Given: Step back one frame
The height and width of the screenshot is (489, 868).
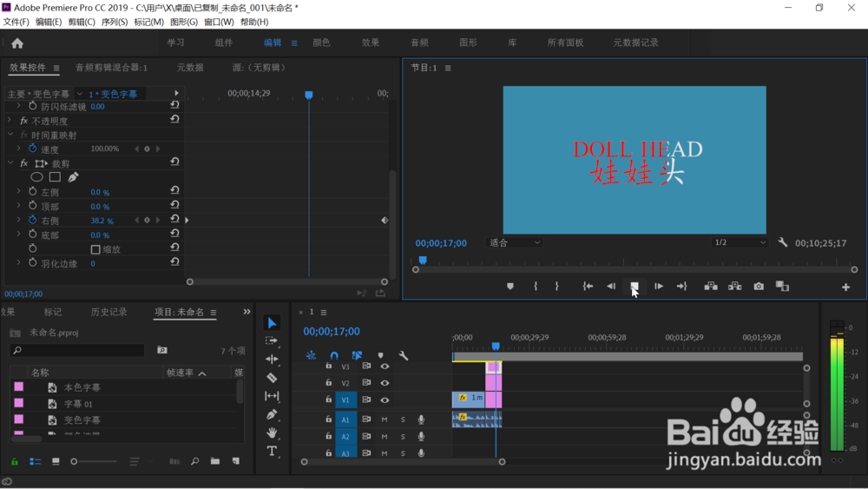Looking at the screenshot, I should point(611,287).
